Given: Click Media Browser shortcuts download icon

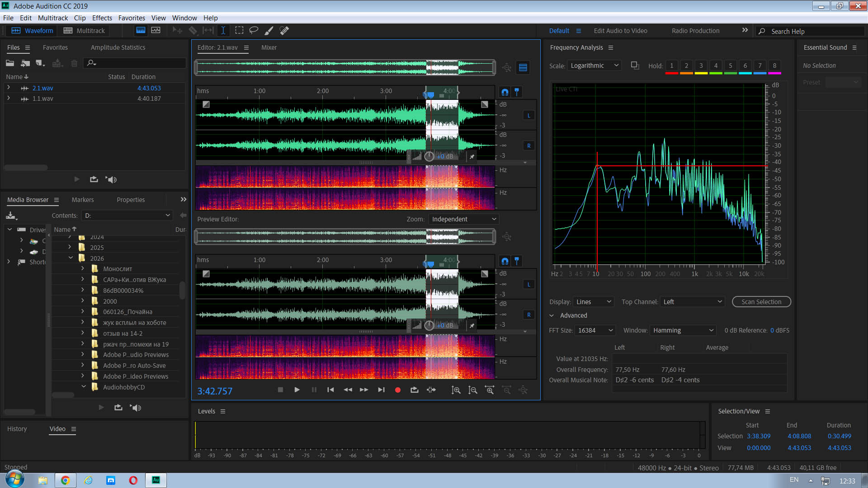Looking at the screenshot, I should coord(11,216).
